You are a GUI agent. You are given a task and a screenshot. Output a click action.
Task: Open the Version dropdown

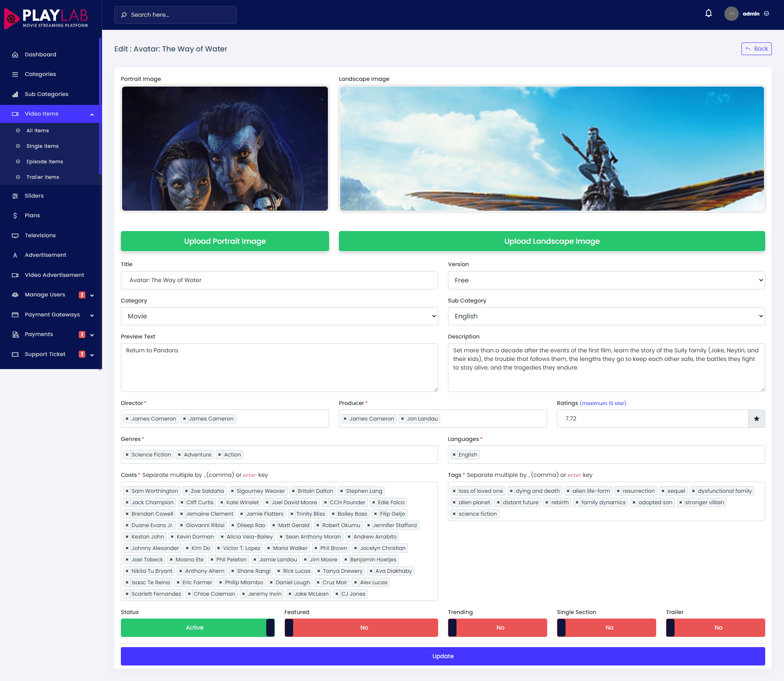(x=606, y=280)
